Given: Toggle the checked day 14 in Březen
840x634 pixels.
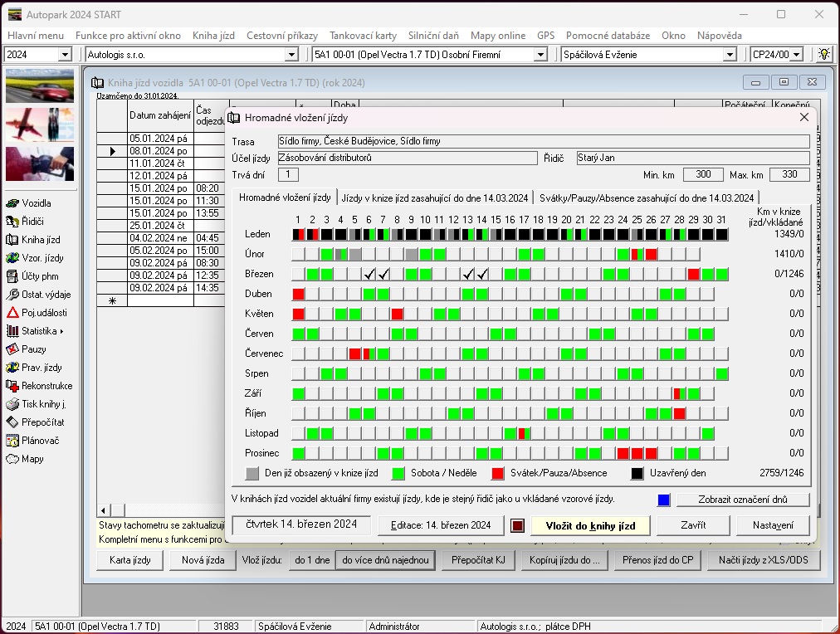Looking at the screenshot, I should click(x=482, y=274).
